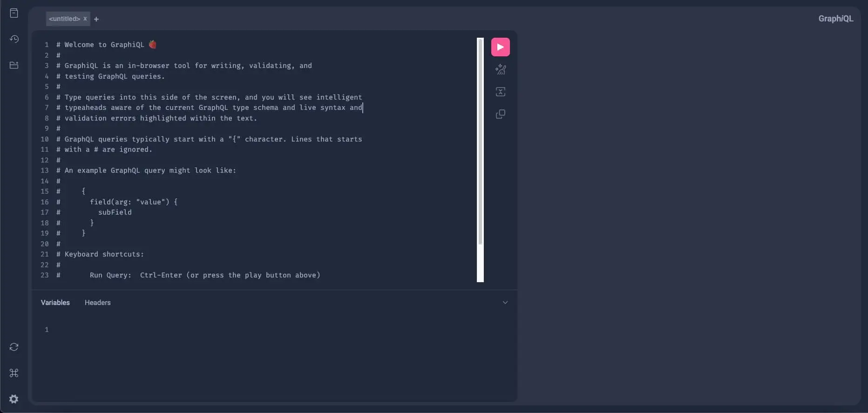Collapse the variables editor with chevron
The image size is (868, 413).
pyautogui.click(x=505, y=303)
